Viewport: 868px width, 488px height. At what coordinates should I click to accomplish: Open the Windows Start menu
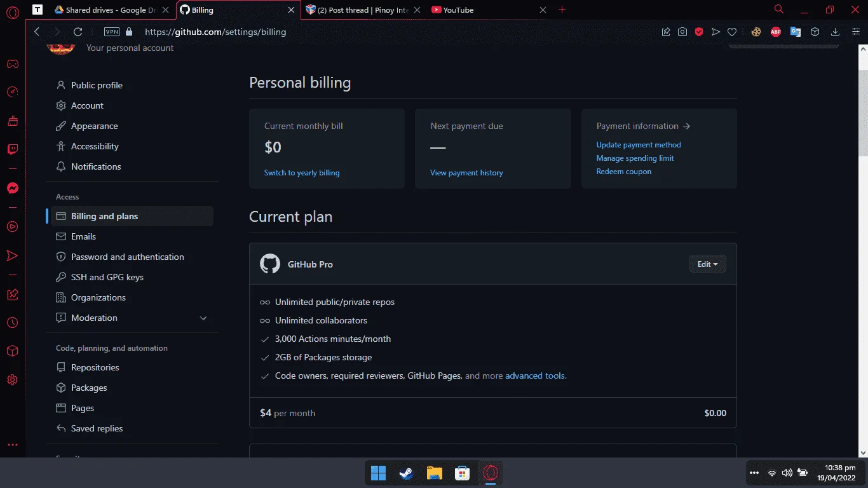click(x=379, y=473)
